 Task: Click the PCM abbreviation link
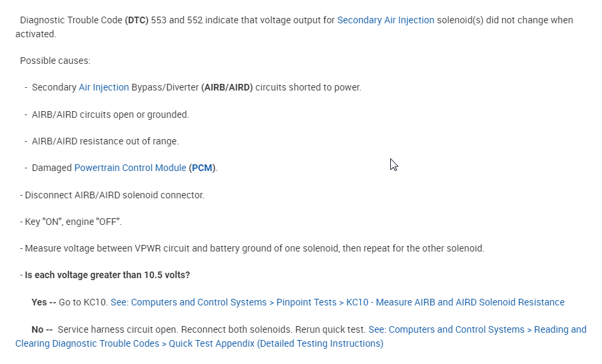click(x=202, y=168)
